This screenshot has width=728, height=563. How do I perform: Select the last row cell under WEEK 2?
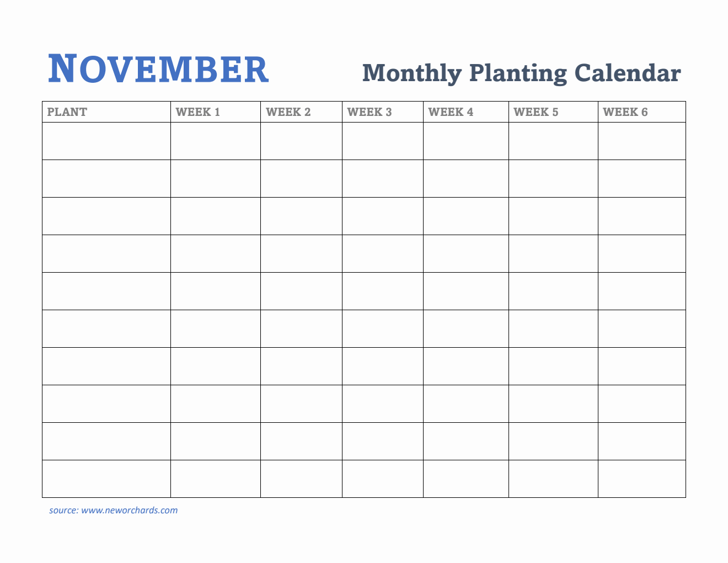301,479
